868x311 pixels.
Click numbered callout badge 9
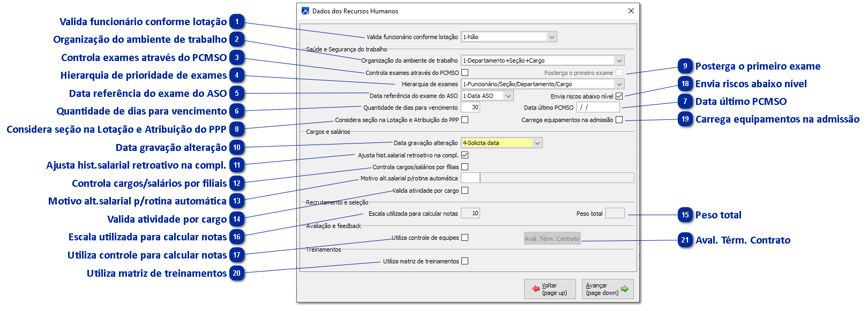685,66
